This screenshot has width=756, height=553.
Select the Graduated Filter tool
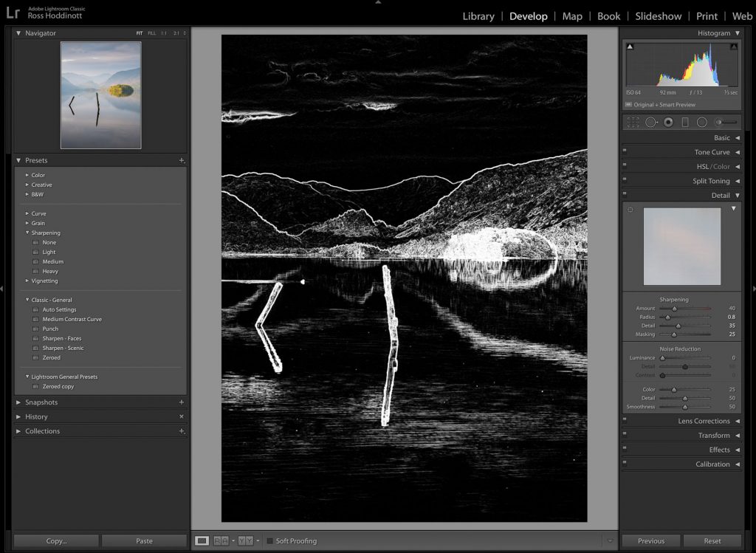[x=684, y=122]
